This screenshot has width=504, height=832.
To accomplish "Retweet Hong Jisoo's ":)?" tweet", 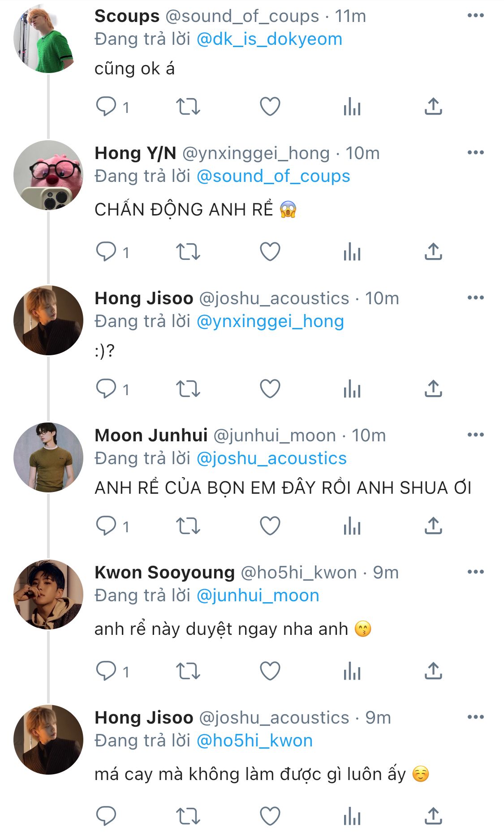I will click(x=188, y=389).
